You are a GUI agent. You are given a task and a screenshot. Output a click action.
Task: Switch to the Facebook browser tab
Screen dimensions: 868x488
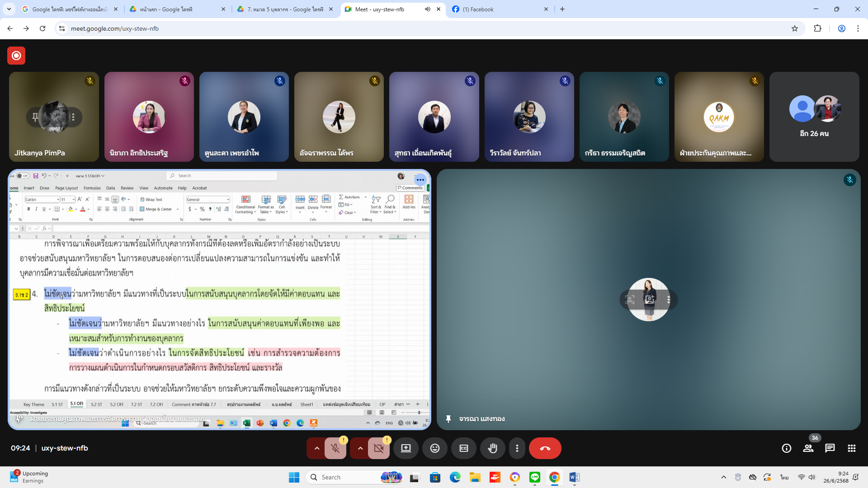coord(497,9)
